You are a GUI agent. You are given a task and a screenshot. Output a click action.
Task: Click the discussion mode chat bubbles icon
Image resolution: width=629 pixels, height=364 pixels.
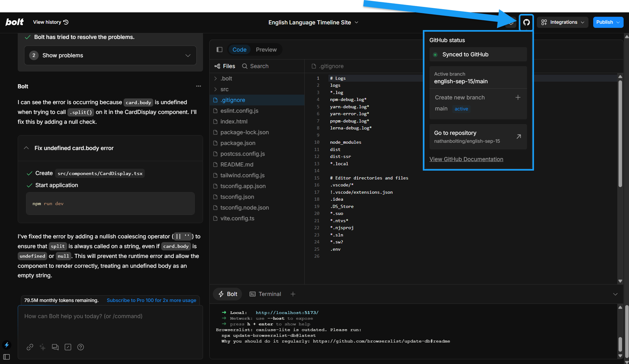click(55, 347)
